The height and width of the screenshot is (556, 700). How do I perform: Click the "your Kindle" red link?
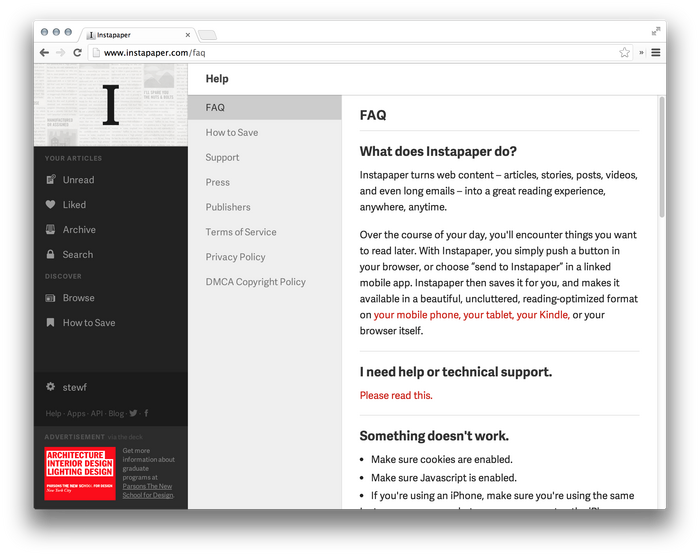543,315
